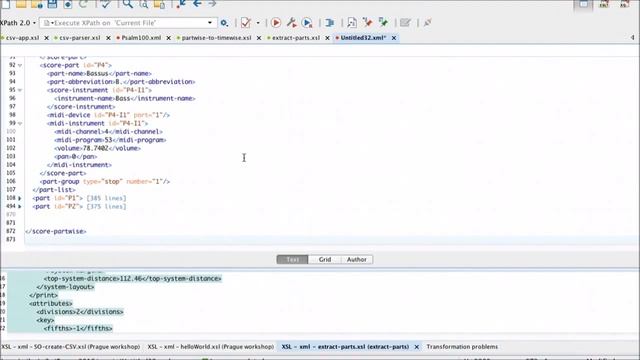Click the part-group type stop line
Image resolution: width=640 pixels, height=360 pixels.
pos(105,182)
